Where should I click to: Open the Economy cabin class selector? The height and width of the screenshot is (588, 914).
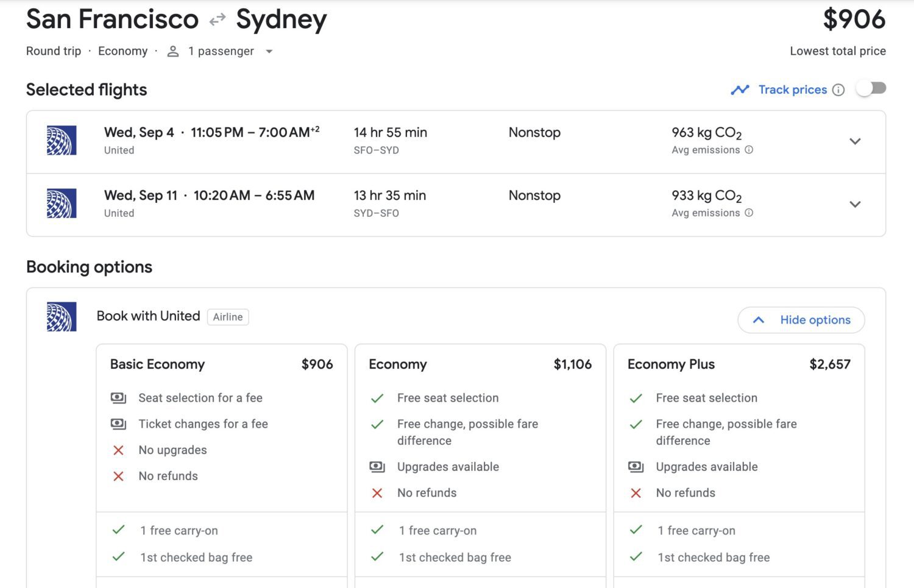(x=122, y=51)
